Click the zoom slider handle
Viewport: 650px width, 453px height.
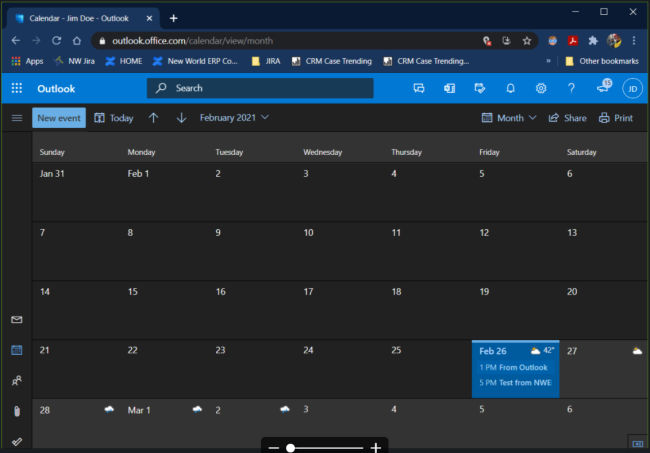[290, 447]
